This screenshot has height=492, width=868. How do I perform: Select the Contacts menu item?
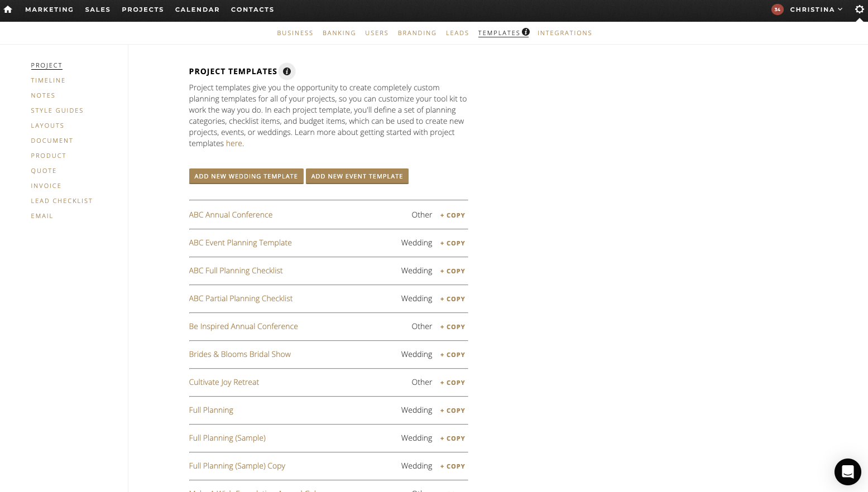252,9
